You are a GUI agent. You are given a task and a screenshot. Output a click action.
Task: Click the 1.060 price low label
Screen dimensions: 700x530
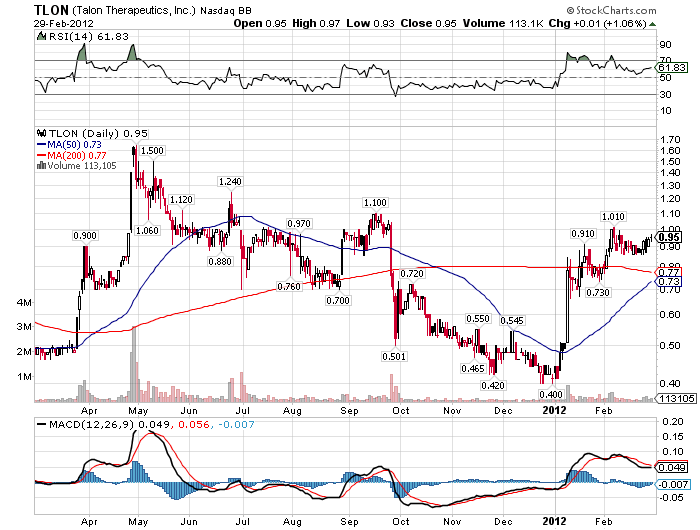(147, 230)
